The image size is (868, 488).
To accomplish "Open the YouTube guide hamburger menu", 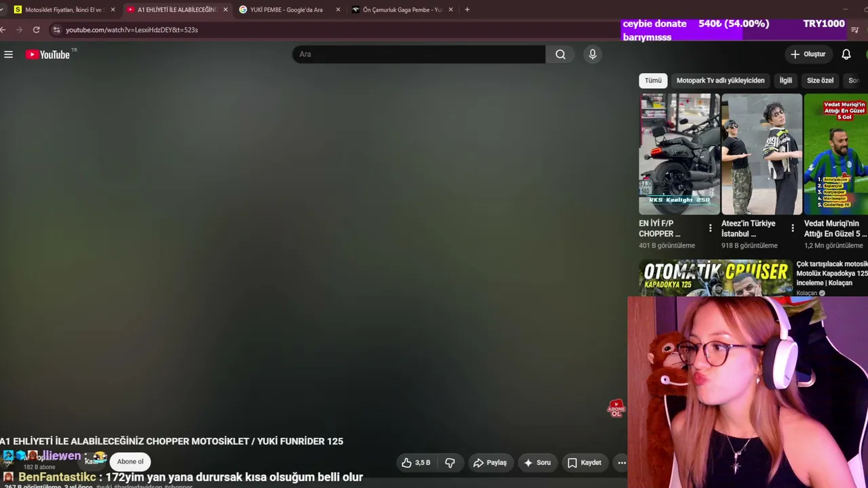I will pos(8,54).
